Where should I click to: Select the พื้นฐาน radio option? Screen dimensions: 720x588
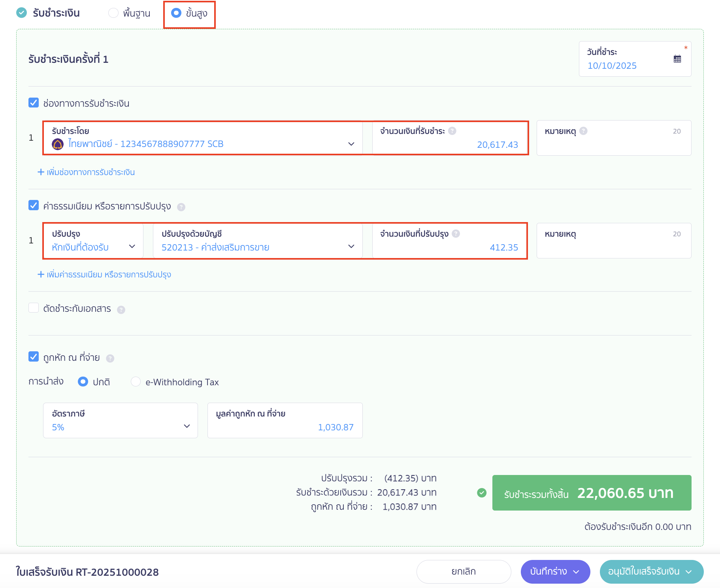tap(113, 13)
